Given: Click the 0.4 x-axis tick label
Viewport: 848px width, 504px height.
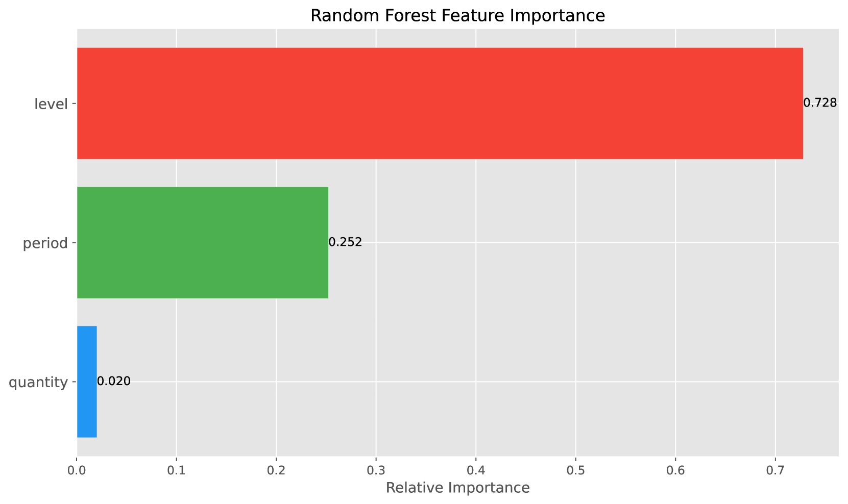Looking at the screenshot, I should coord(476,468).
